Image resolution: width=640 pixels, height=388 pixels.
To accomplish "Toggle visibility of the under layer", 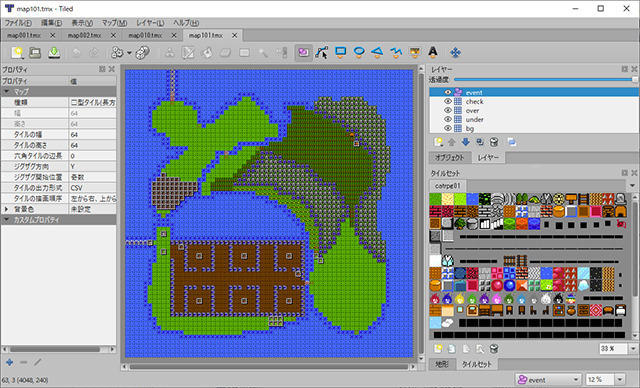I will click(447, 119).
